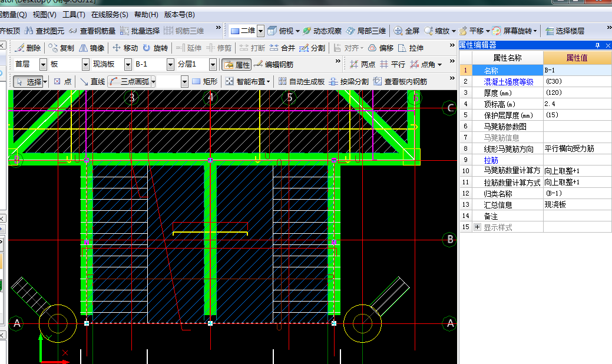Expand 智能布置 smart layout dropdown
Image resolution: width=612 pixels, height=364 pixels.
coord(269,81)
